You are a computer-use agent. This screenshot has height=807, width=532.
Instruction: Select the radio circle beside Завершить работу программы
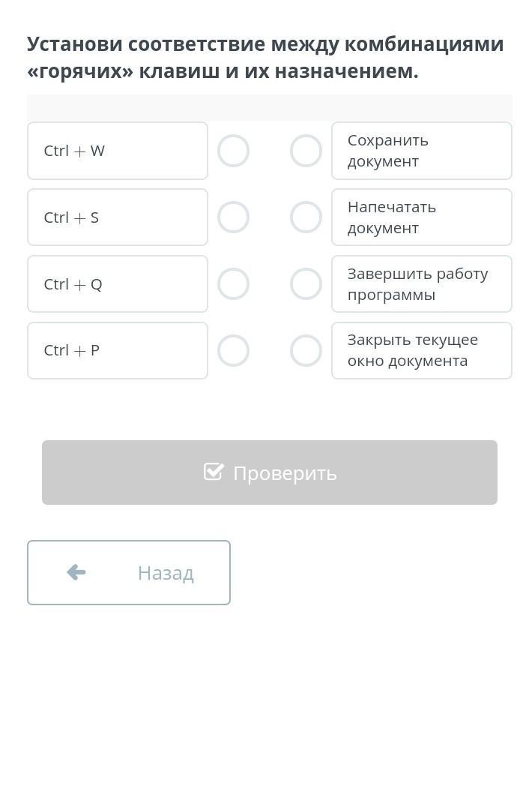click(306, 284)
